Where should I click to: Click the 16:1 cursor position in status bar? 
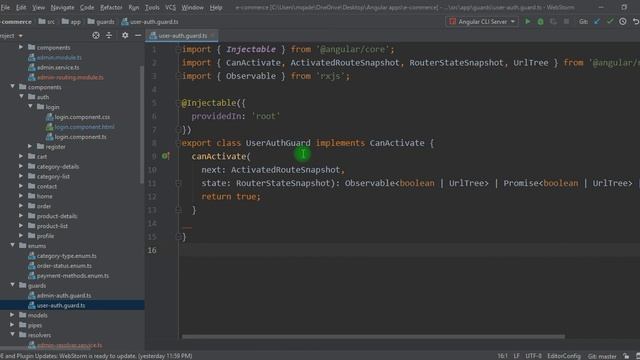(x=502, y=356)
